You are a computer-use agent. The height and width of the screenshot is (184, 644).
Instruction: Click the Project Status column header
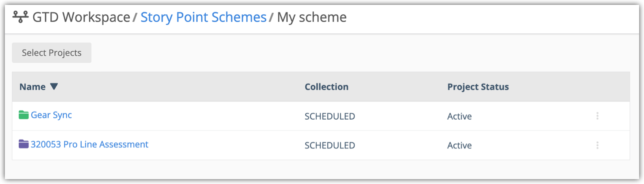pyautogui.click(x=478, y=87)
